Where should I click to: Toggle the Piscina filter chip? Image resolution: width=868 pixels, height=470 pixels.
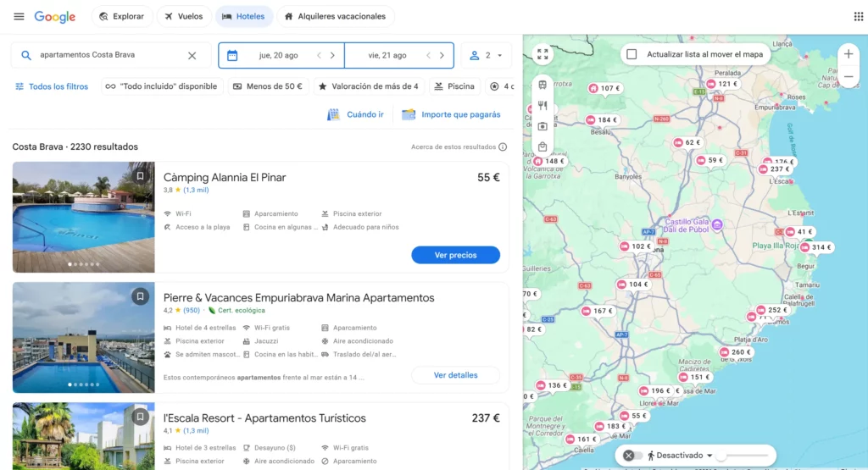click(x=454, y=86)
